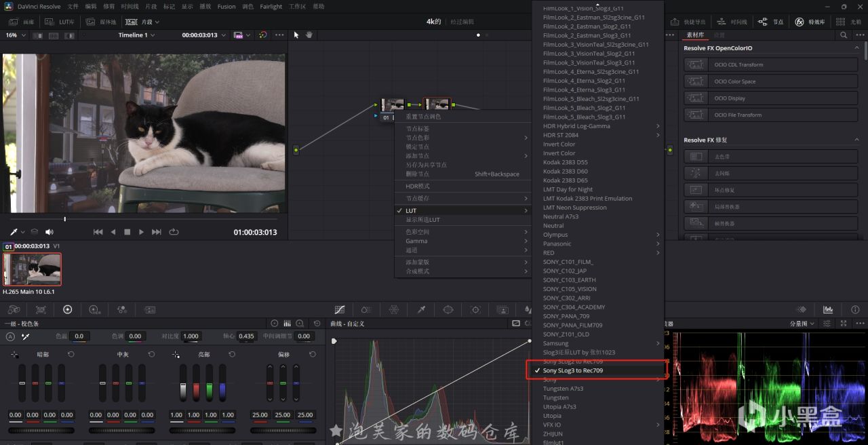868x445 pixels.
Task: Open the Qualifier eyedropper palette
Action: coord(421,309)
